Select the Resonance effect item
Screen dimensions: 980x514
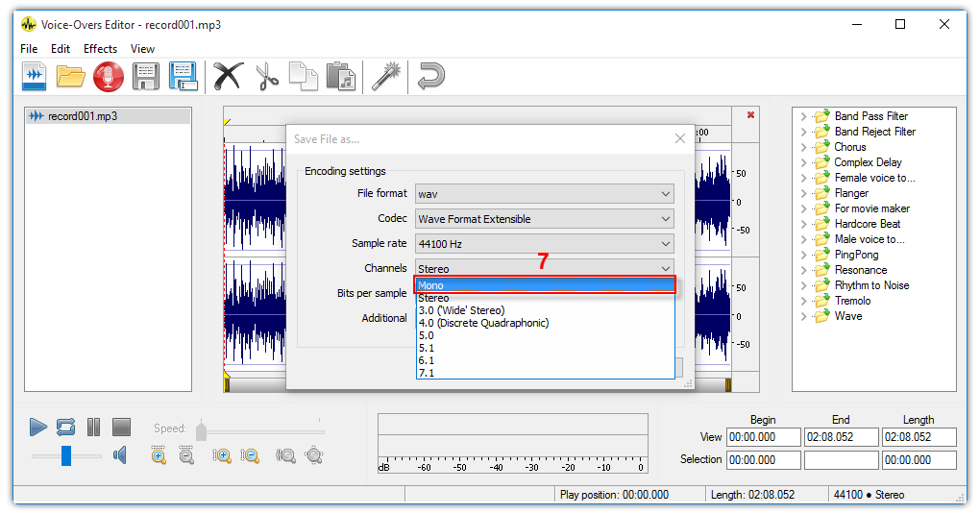pyautogui.click(x=861, y=270)
